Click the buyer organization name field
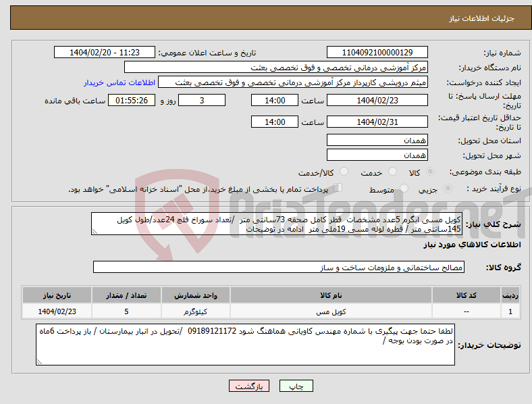The width and height of the screenshot is (532, 404). click(276, 67)
